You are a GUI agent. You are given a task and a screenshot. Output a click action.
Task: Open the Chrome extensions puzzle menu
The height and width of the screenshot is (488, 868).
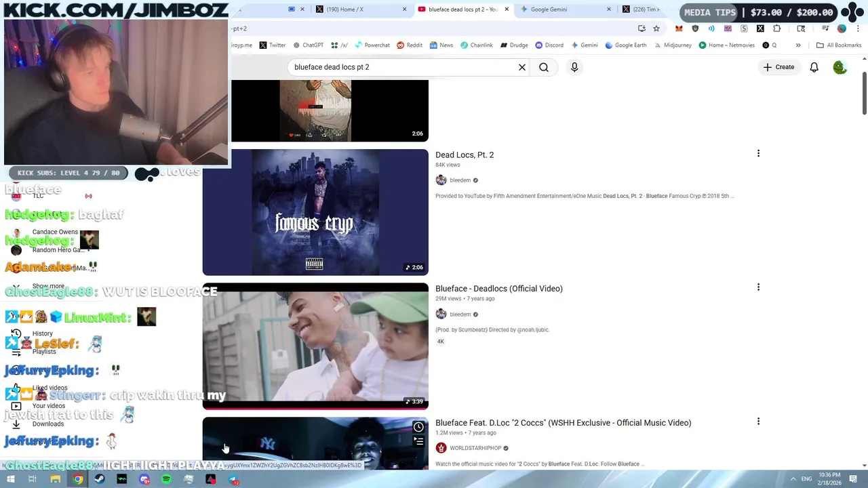tap(776, 28)
